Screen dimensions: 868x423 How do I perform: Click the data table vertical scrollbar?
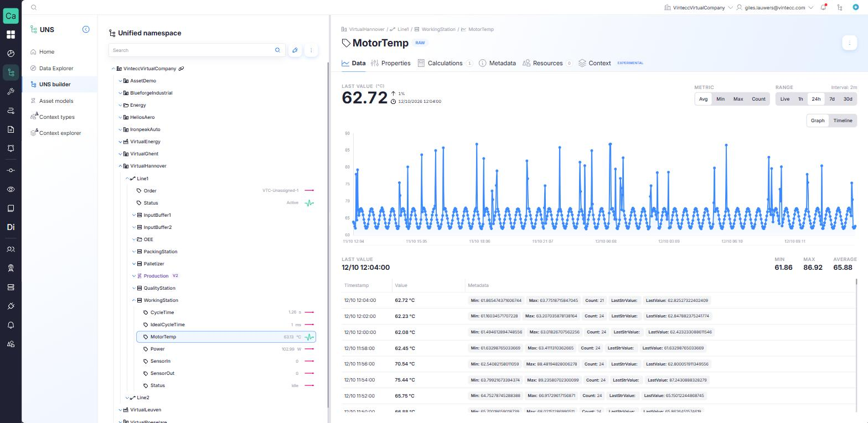click(x=856, y=282)
